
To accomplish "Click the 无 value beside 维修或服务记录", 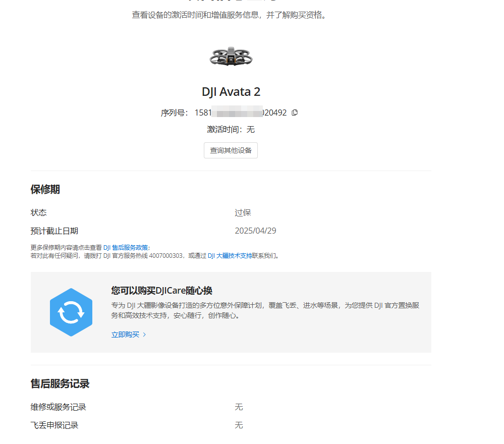I will tap(239, 407).
